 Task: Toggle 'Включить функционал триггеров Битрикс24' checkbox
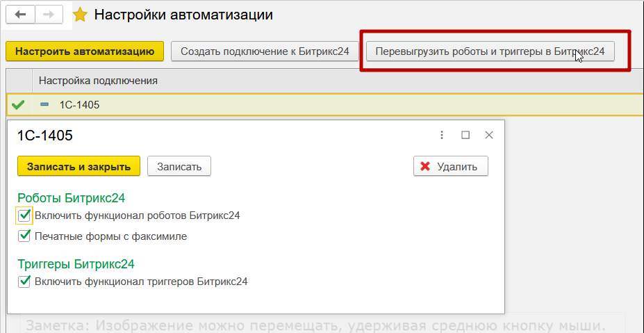pyautogui.click(x=24, y=282)
